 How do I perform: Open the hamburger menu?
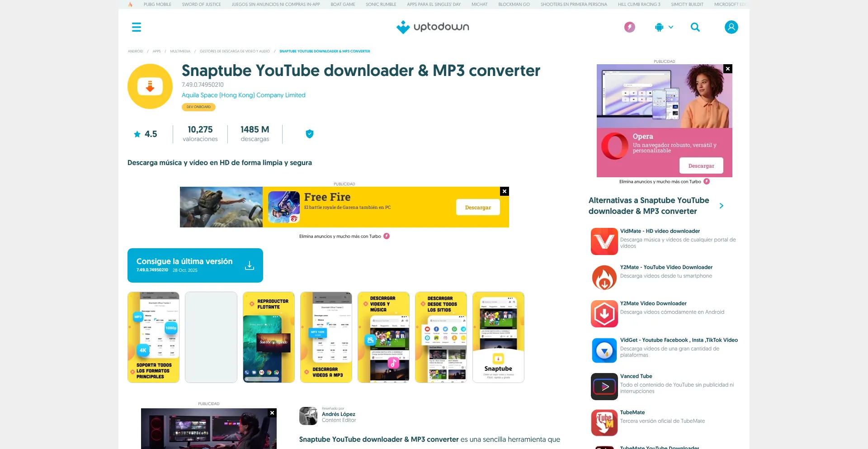[137, 27]
